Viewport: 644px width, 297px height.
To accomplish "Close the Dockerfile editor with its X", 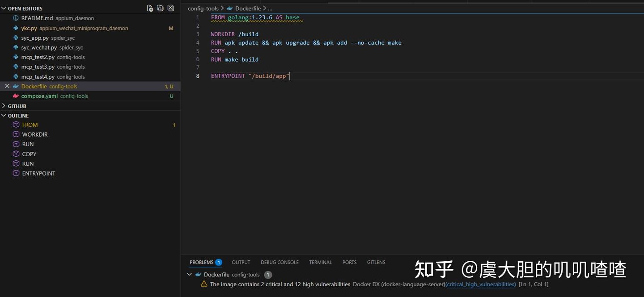I will 7,86.
